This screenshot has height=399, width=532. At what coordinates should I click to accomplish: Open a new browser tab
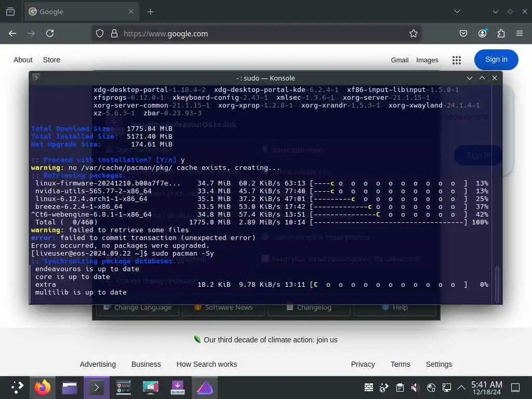pos(150,11)
